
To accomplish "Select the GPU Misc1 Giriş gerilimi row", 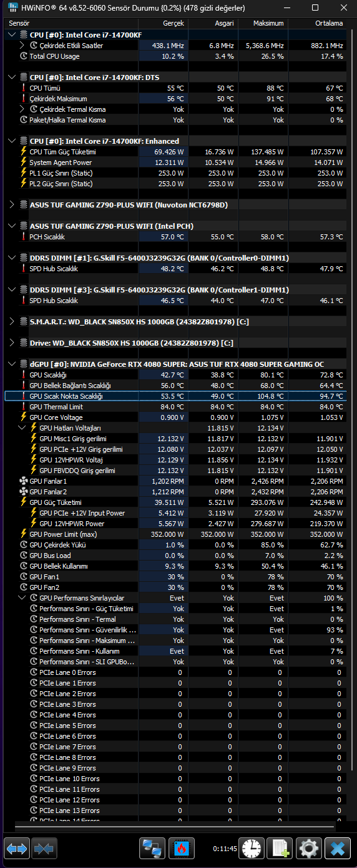I will pyautogui.click(x=175, y=439).
